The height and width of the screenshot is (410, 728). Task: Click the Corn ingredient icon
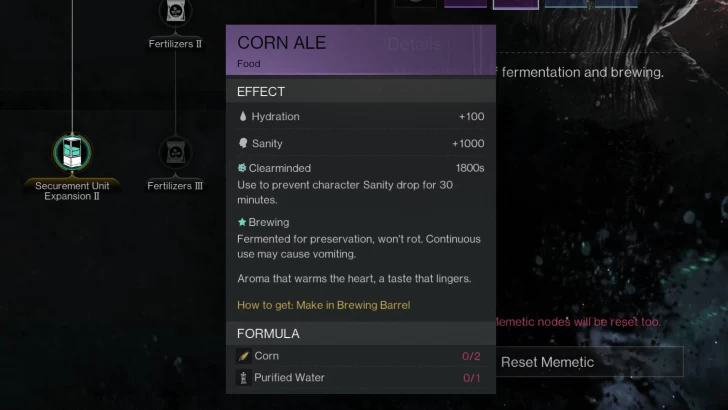[x=243, y=356]
